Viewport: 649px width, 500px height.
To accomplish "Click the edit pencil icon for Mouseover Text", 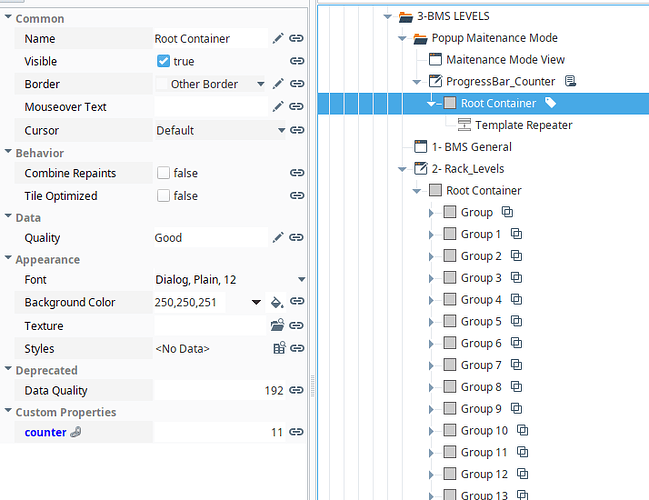I will coord(278,107).
